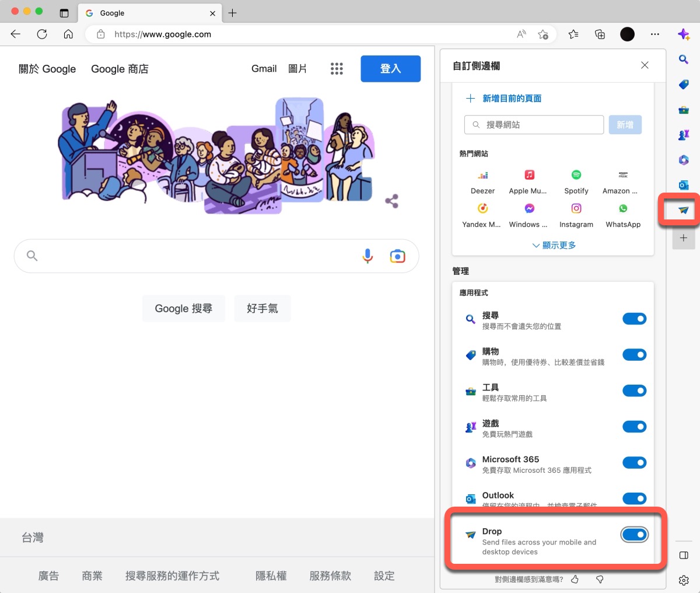Open the Gmail link
Viewport: 700px width, 593px height.
tap(264, 69)
